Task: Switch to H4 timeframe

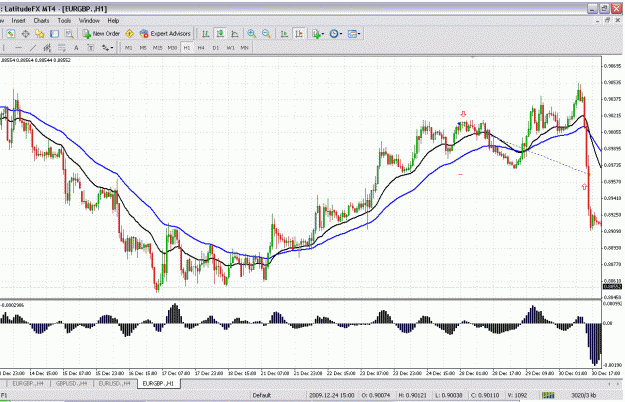Action: (x=201, y=48)
